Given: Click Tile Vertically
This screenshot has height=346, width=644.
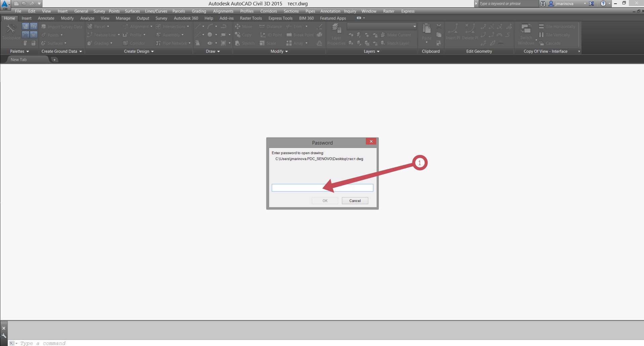Looking at the screenshot, I should point(554,35).
